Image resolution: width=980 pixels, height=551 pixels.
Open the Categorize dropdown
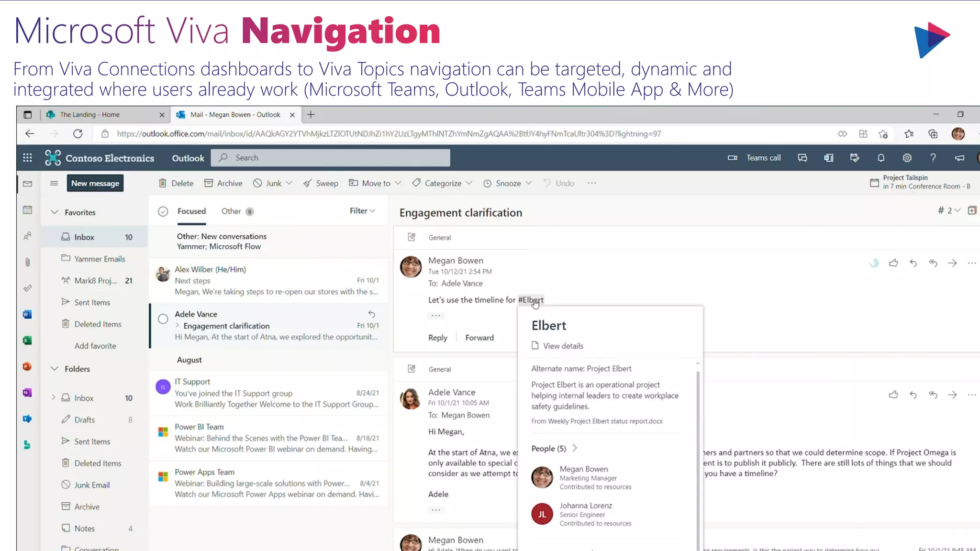(x=469, y=183)
